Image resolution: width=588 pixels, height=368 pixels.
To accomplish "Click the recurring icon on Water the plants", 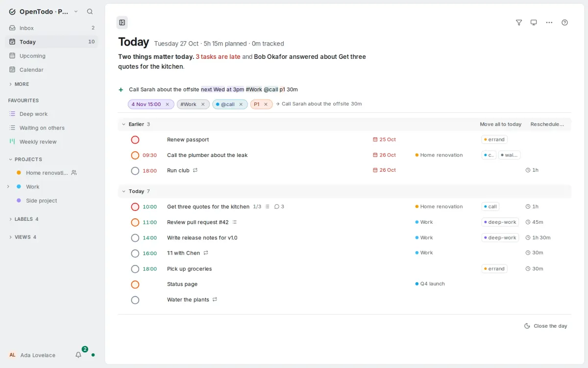I will (x=215, y=299).
